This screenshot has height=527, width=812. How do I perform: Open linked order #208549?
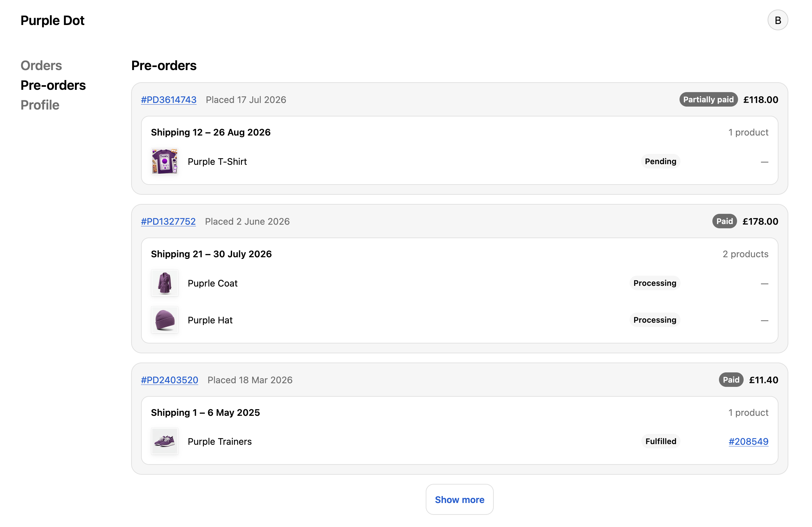pyautogui.click(x=748, y=441)
